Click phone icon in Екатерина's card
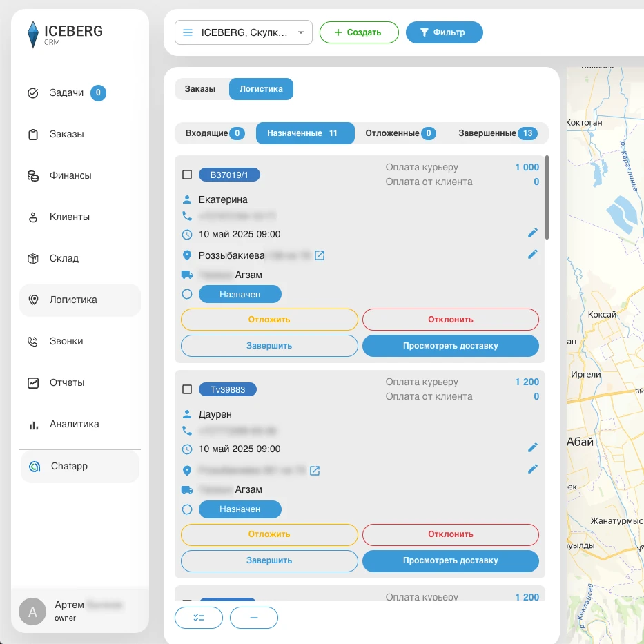The height and width of the screenshot is (644, 644). coord(187,216)
